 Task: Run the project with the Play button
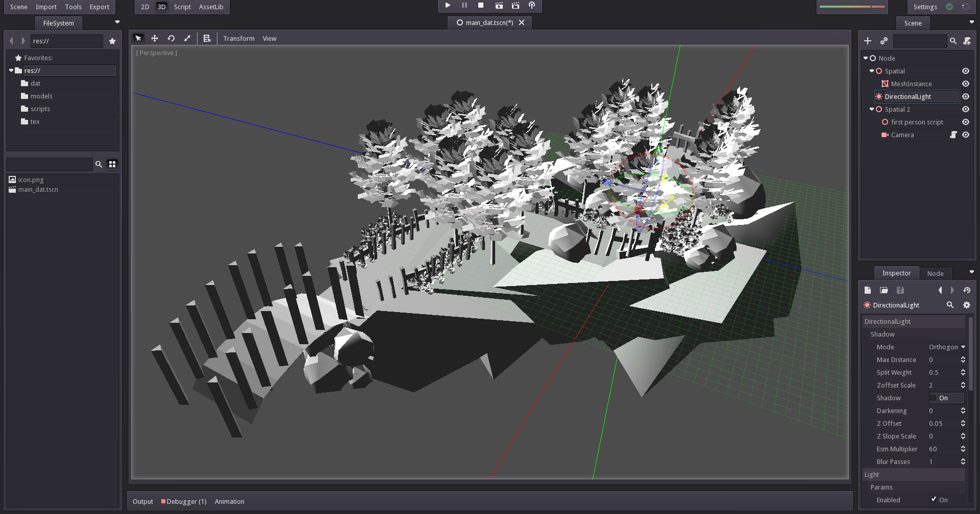pos(447,5)
